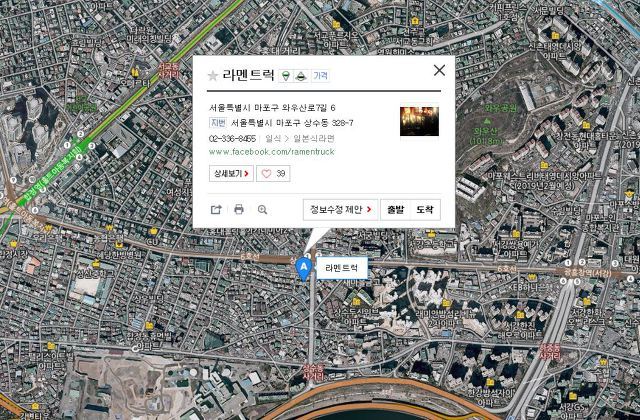Select phone number 02-336-8455
Viewport: 640px width, 420px height.
[232, 139]
